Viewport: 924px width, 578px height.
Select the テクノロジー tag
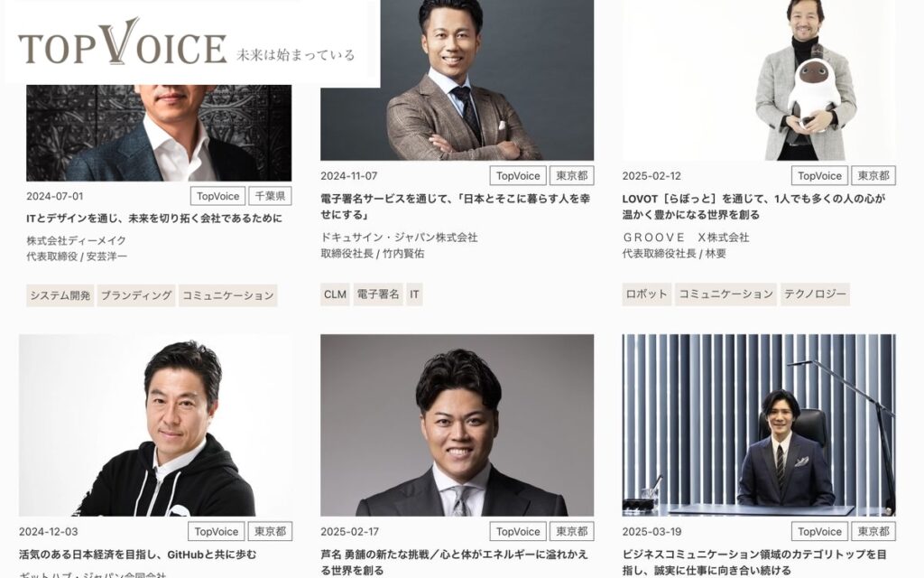(815, 294)
